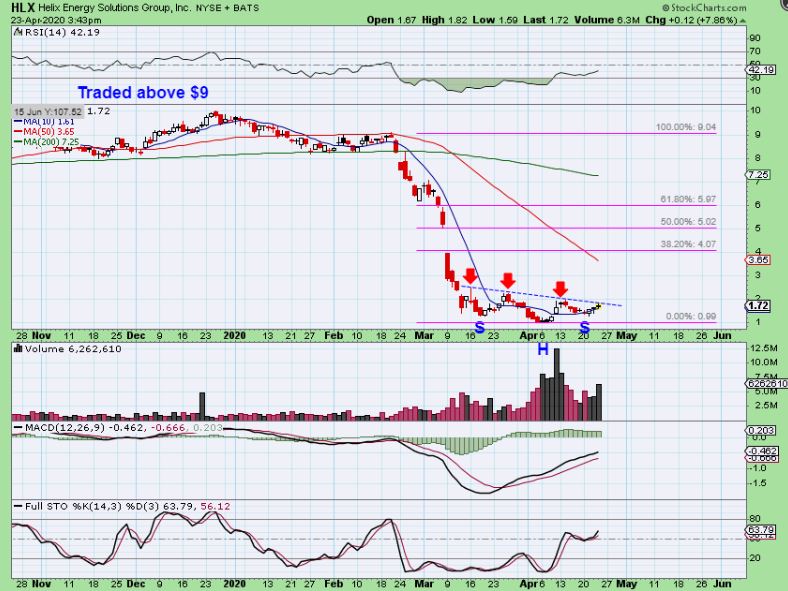
Task: Click the 1.72 last price tag
Action: point(757,306)
